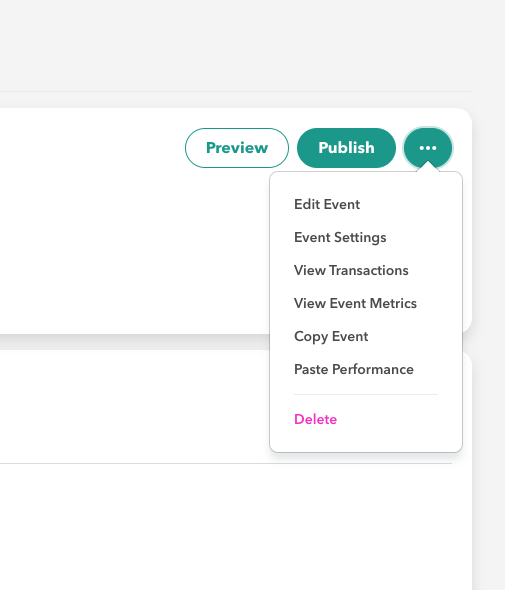
Task: Choose Edit Event from the menu
Action: tap(327, 204)
